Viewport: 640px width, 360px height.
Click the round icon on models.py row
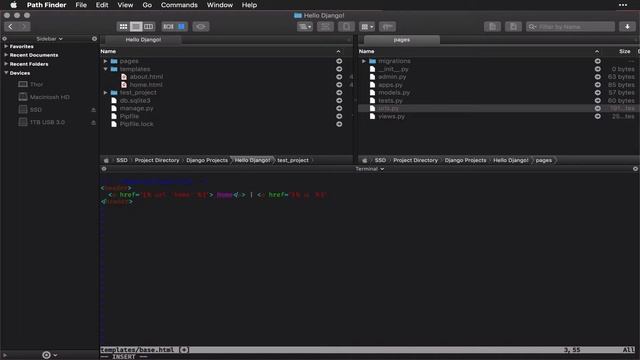(x=598, y=93)
